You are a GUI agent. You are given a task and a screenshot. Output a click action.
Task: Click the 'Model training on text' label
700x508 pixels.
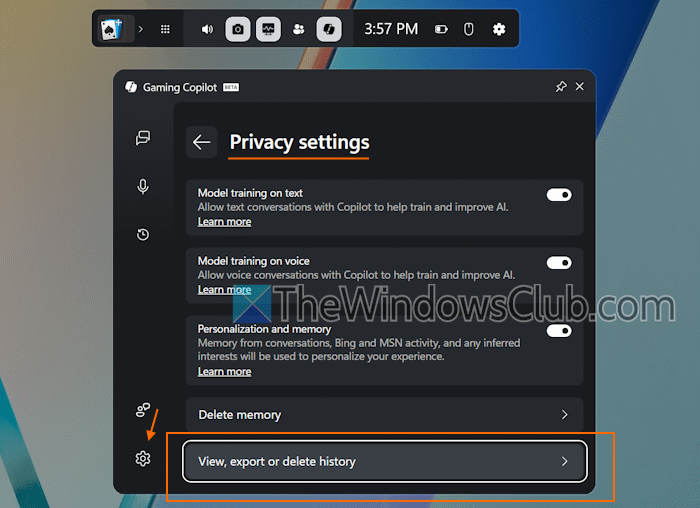pos(250,193)
